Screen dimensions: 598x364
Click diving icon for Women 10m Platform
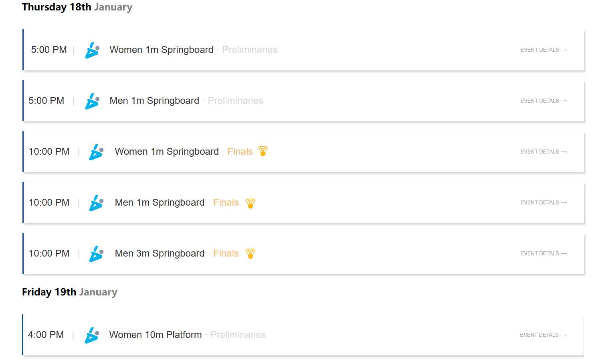[92, 335]
